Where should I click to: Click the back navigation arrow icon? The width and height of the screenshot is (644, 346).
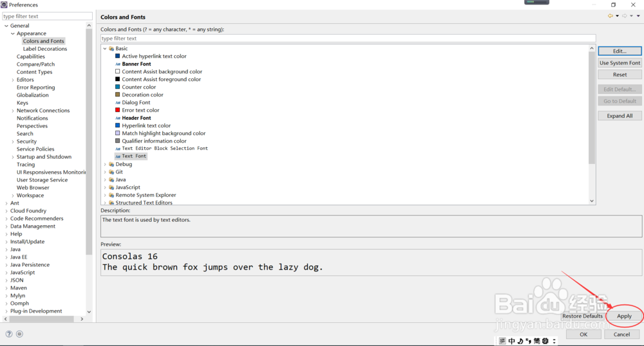pyautogui.click(x=611, y=16)
